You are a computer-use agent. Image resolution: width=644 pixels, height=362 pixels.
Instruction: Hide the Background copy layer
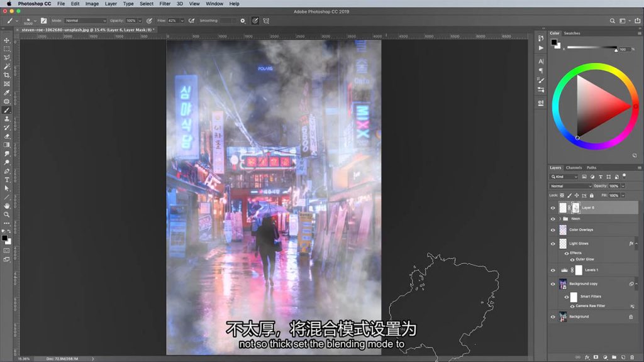[x=553, y=284]
